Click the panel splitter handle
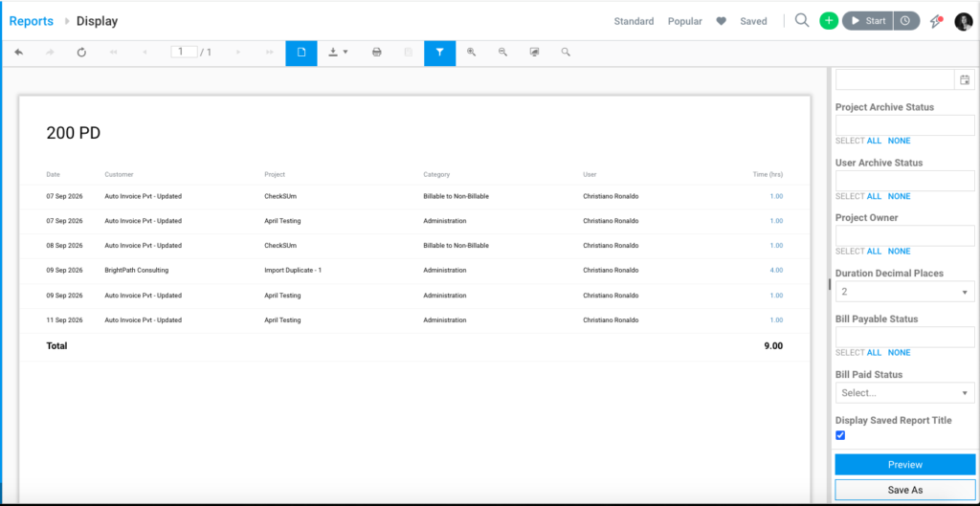The width and height of the screenshot is (980, 506). [830, 284]
